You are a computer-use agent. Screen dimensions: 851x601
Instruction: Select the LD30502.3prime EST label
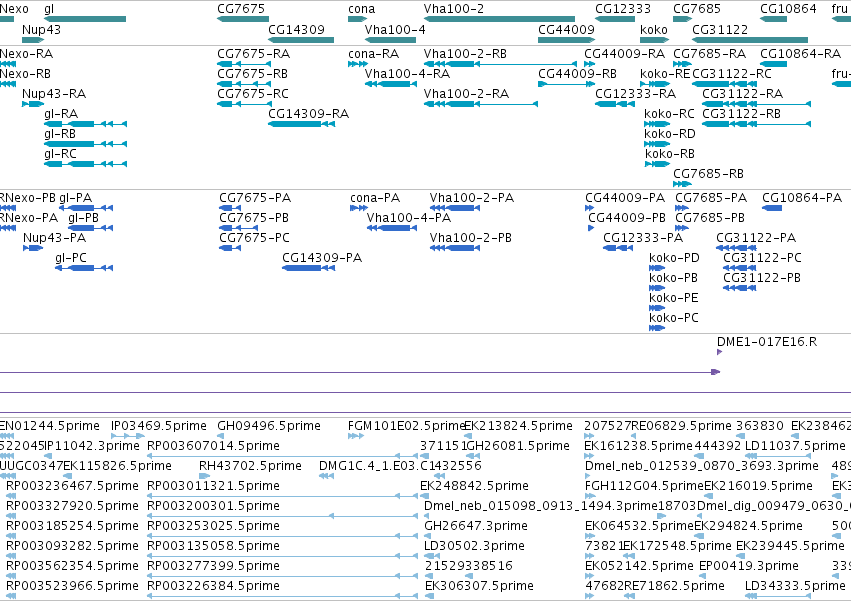pyautogui.click(x=474, y=546)
